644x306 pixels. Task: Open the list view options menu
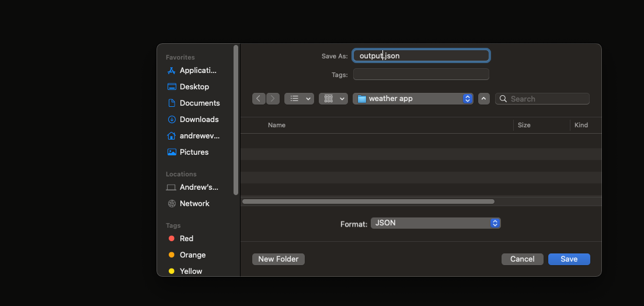(x=299, y=99)
